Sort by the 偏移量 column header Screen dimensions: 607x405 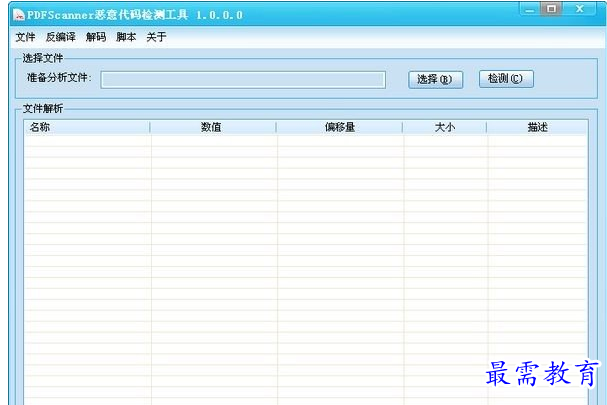coord(340,127)
